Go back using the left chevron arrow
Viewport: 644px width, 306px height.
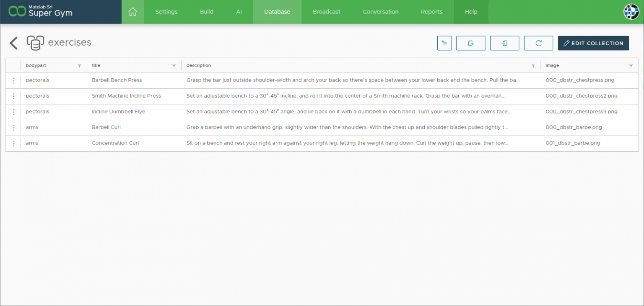coord(14,43)
